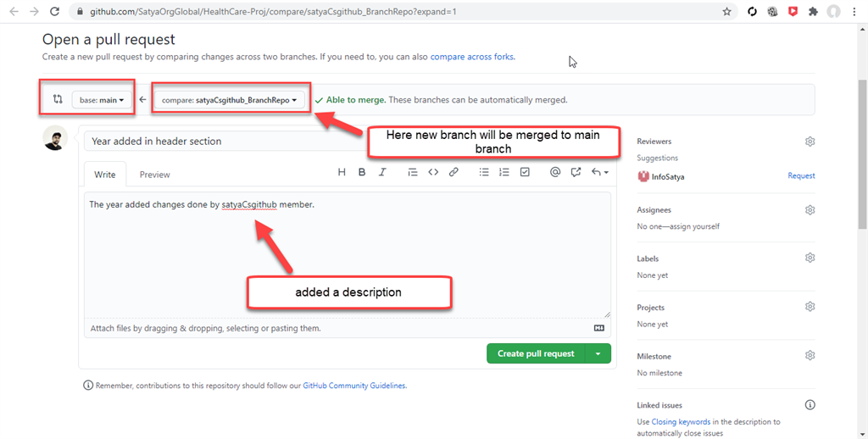Viewport: 868px width, 439px height.
Task: Bookmark page with the star icon
Action: (726, 12)
